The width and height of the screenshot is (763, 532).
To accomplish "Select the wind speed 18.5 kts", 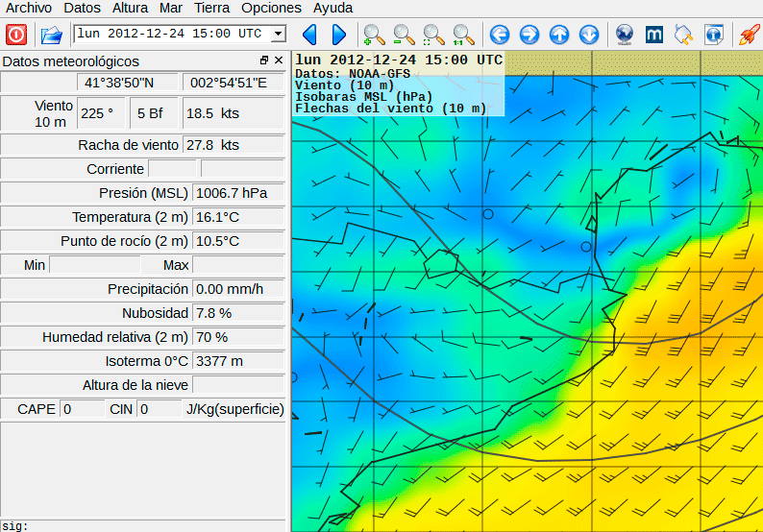I will [234, 113].
